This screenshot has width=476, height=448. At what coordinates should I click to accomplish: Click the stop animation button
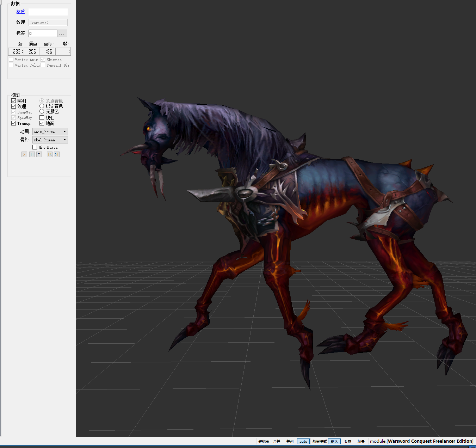39,154
